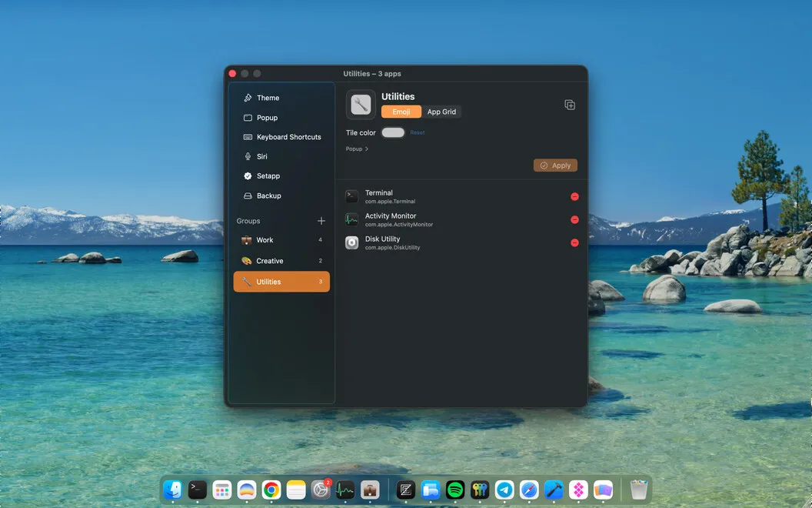Open Launchpad from the Dock
Image resolution: width=812 pixels, height=508 pixels.
tap(221, 490)
